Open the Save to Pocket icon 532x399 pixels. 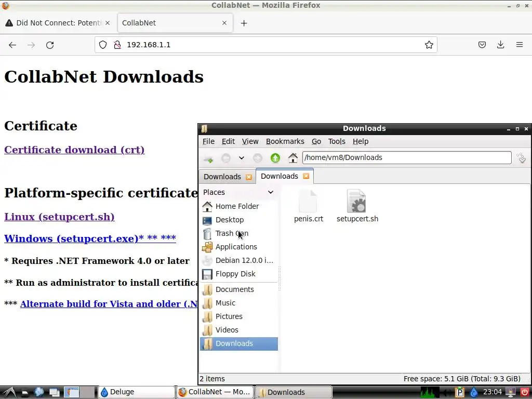point(482,45)
